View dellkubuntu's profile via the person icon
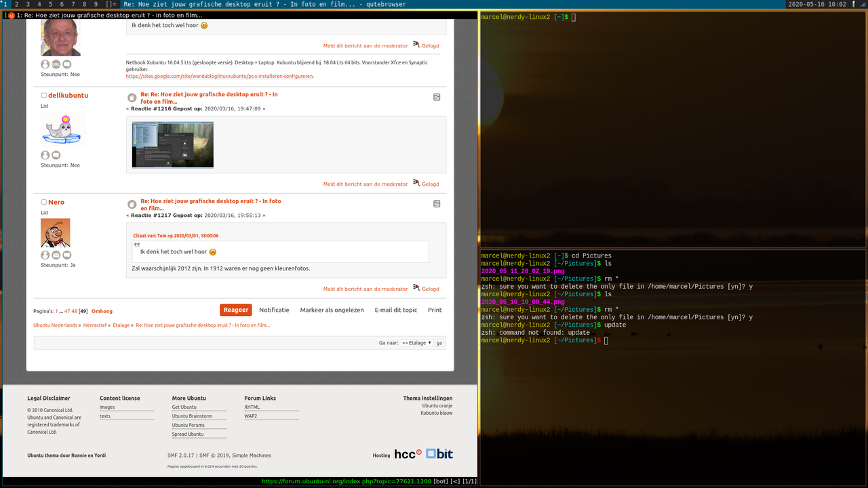Image resolution: width=868 pixels, height=488 pixels. click(x=45, y=155)
